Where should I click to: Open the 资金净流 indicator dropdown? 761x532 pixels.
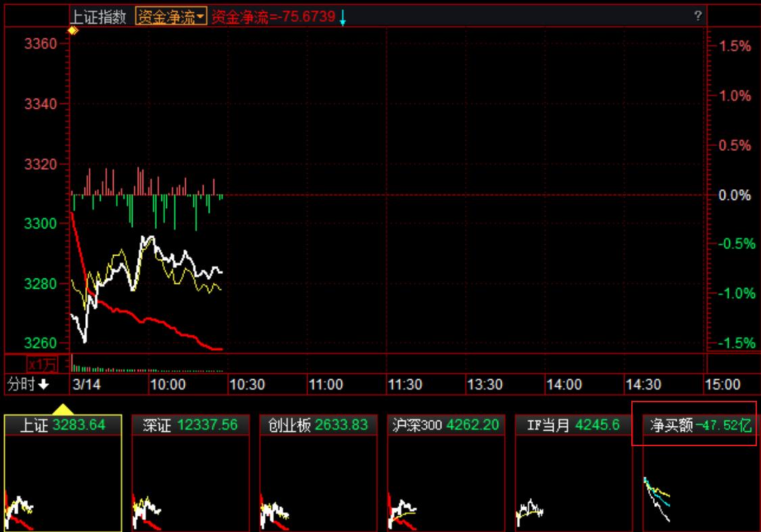[171, 18]
